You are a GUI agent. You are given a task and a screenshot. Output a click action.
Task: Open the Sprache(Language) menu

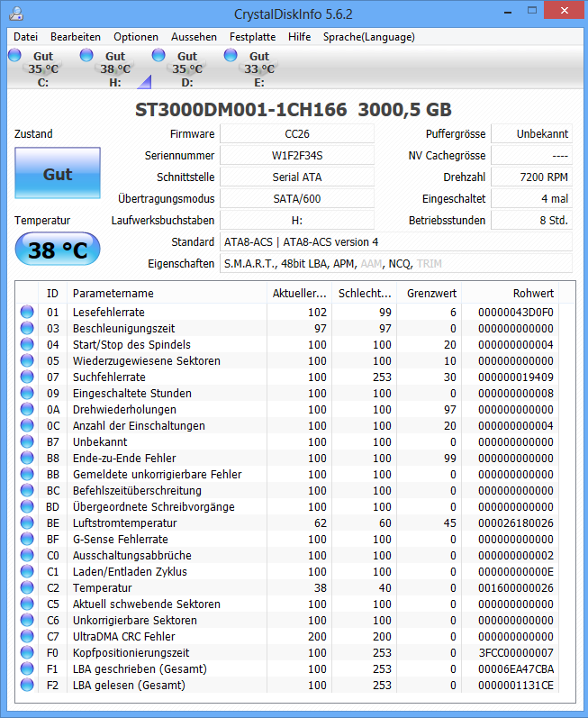point(369,37)
